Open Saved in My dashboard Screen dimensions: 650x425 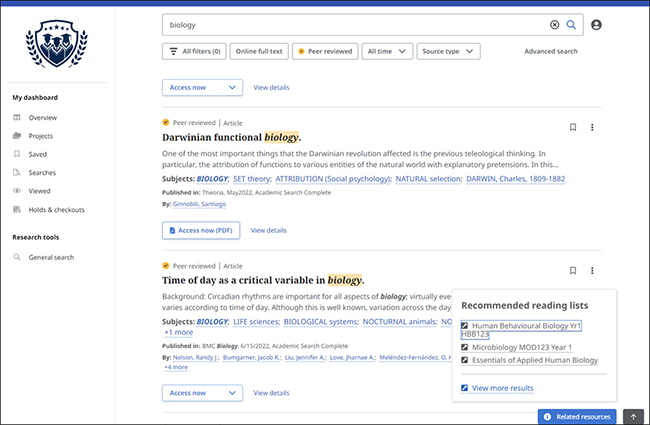click(x=38, y=154)
